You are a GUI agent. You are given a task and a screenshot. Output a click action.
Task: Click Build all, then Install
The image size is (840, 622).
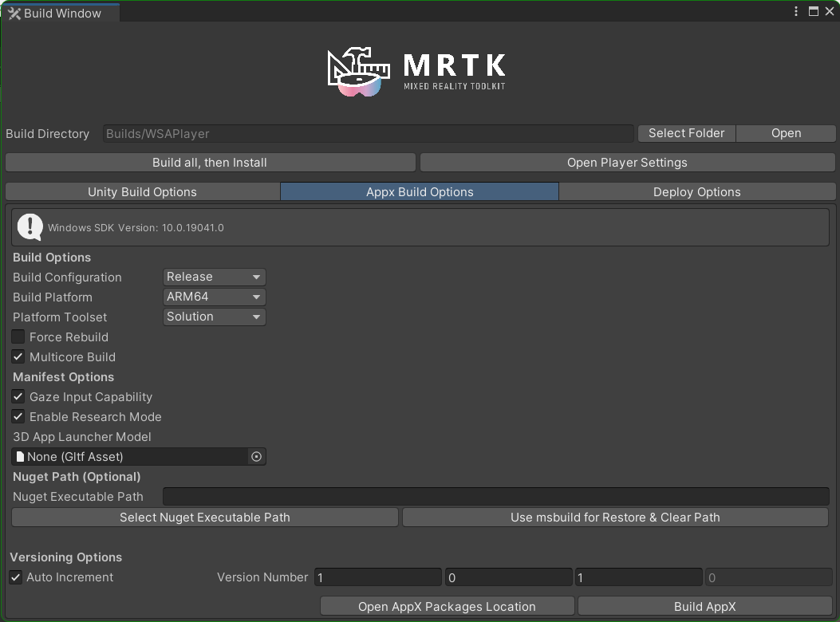(x=210, y=163)
